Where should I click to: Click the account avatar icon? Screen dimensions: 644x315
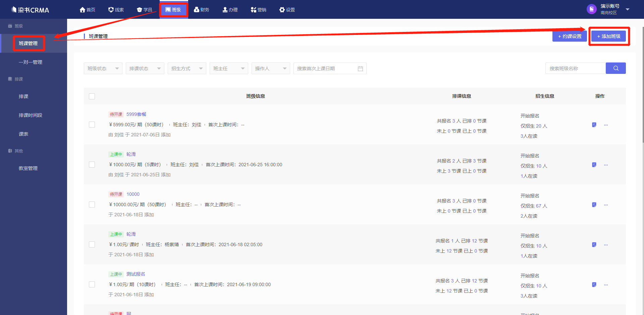click(591, 9)
